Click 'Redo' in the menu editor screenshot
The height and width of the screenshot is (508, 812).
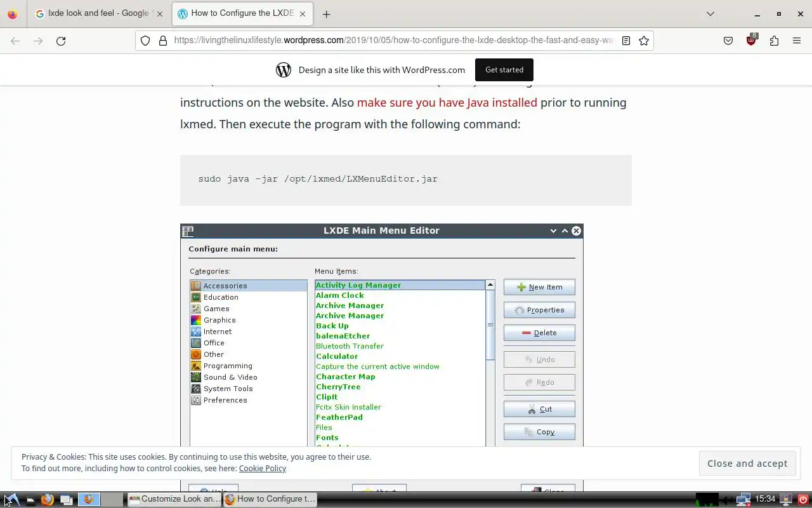pyautogui.click(x=539, y=382)
